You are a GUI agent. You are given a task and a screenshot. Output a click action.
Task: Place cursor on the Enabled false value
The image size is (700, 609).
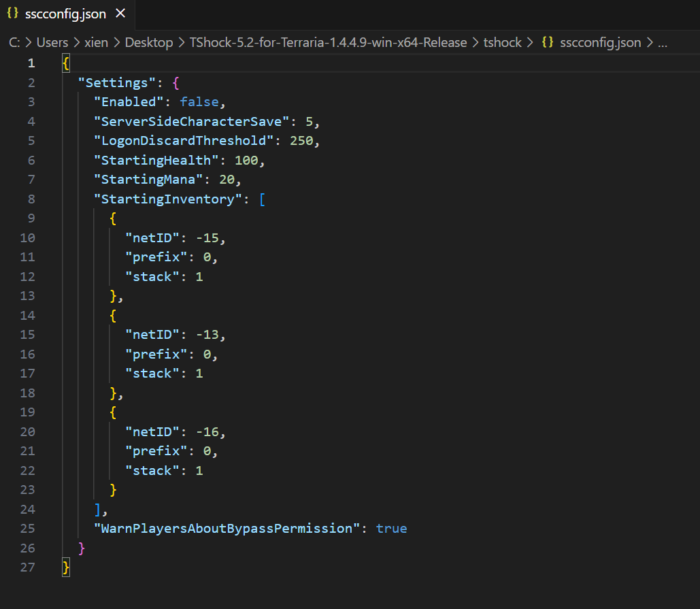click(199, 102)
